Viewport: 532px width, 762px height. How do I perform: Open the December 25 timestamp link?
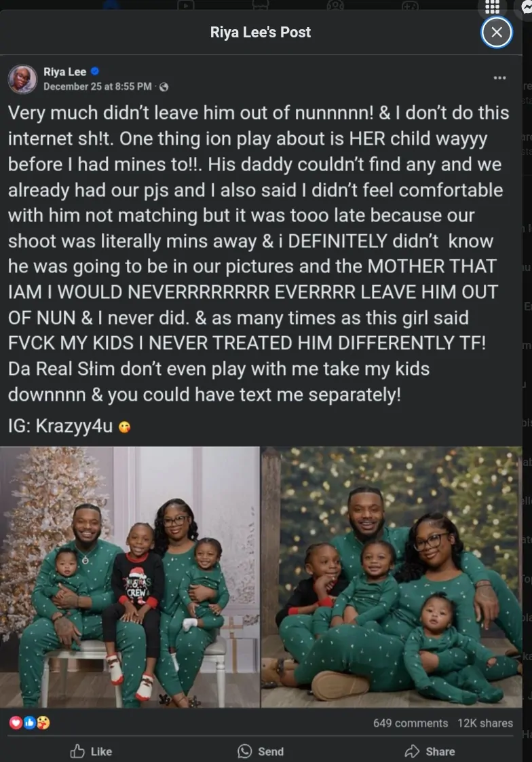coord(98,86)
